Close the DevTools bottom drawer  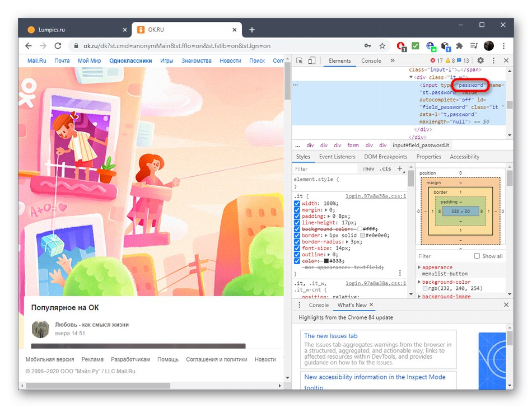[506, 305]
